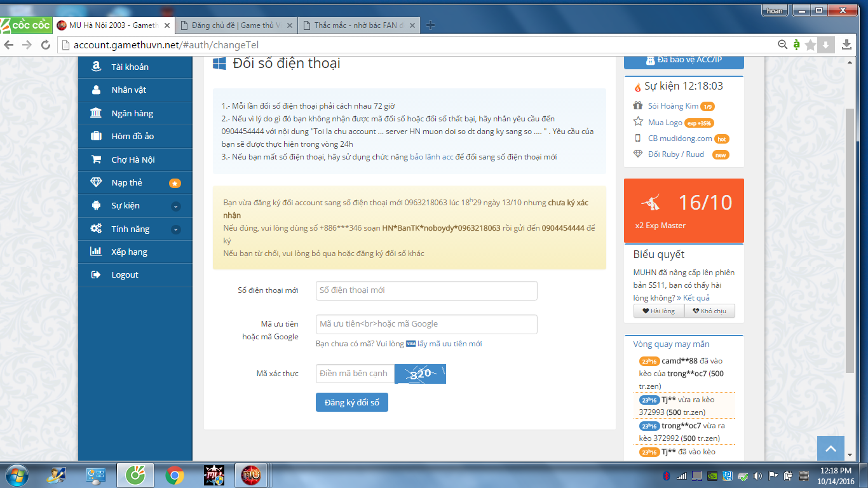Click the visa card icon for priority code

click(410, 344)
